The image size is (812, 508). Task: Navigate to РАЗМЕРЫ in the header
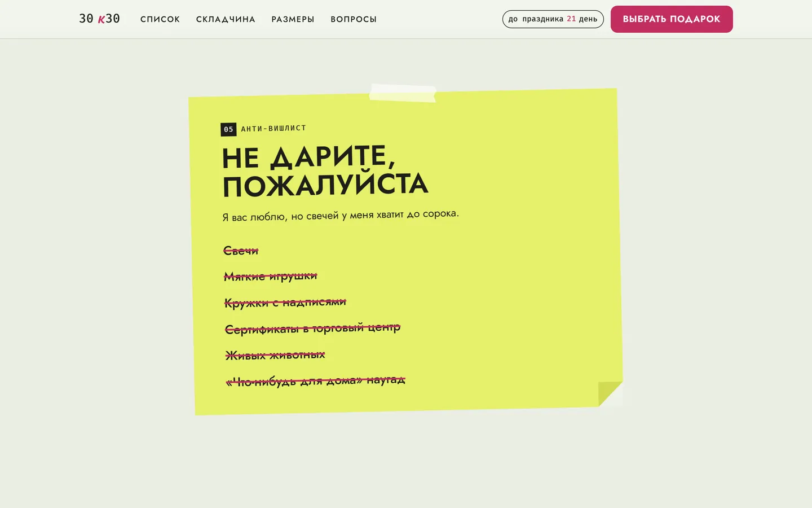293,19
